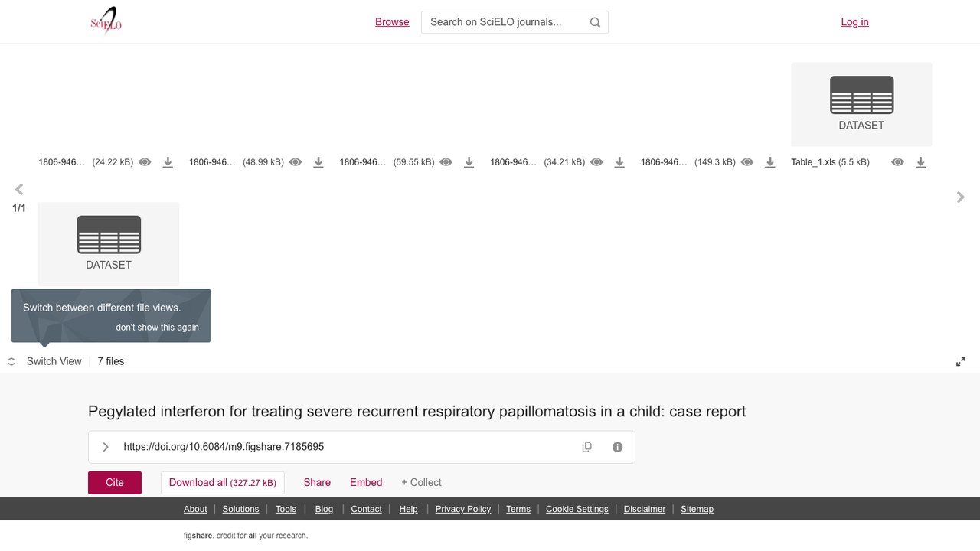980x551 pixels.
Task: Click the + Collect option
Action: click(421, 482)
